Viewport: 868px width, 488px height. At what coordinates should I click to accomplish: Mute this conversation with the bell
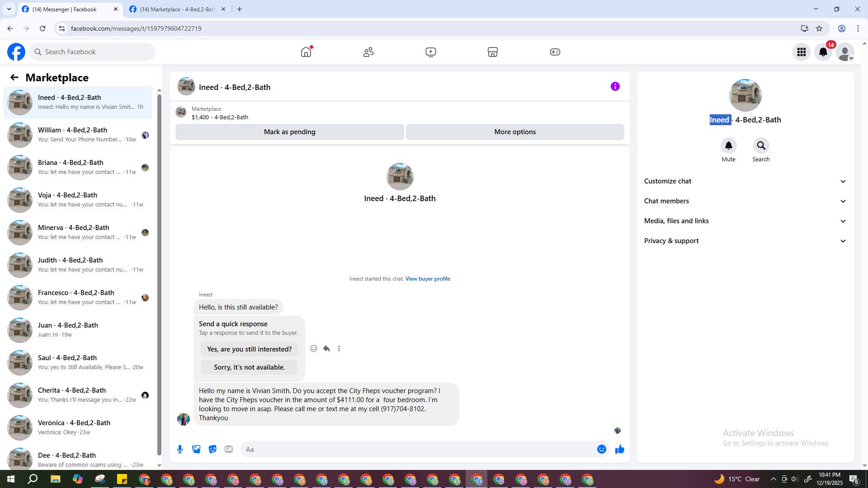coord(728,146)
